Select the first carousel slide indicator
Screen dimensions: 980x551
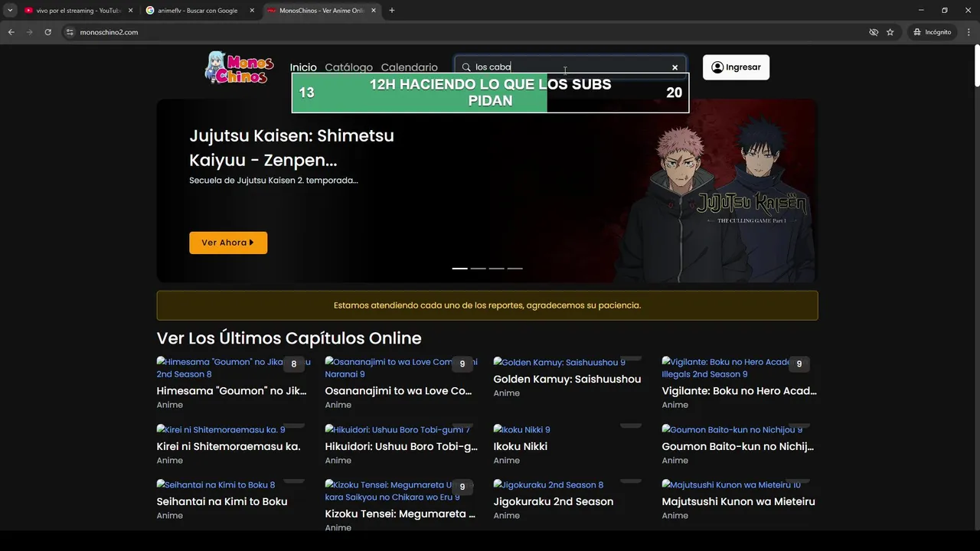(459, 269)
